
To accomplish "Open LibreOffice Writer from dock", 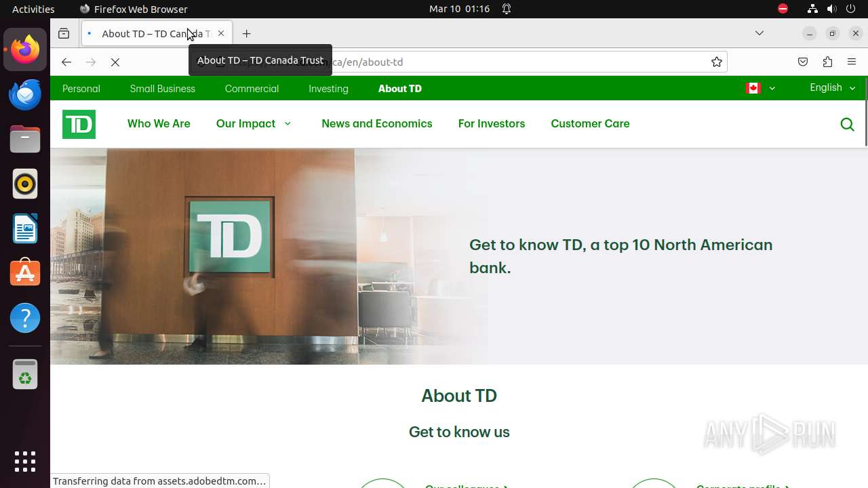I will tap(25, 228).
